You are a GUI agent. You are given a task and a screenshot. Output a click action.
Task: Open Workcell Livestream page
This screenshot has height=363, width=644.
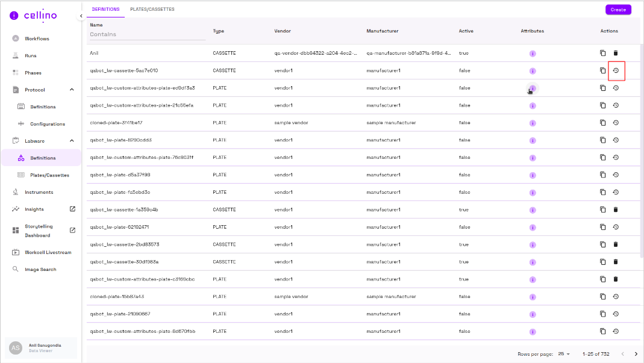(x=48, y=252)
